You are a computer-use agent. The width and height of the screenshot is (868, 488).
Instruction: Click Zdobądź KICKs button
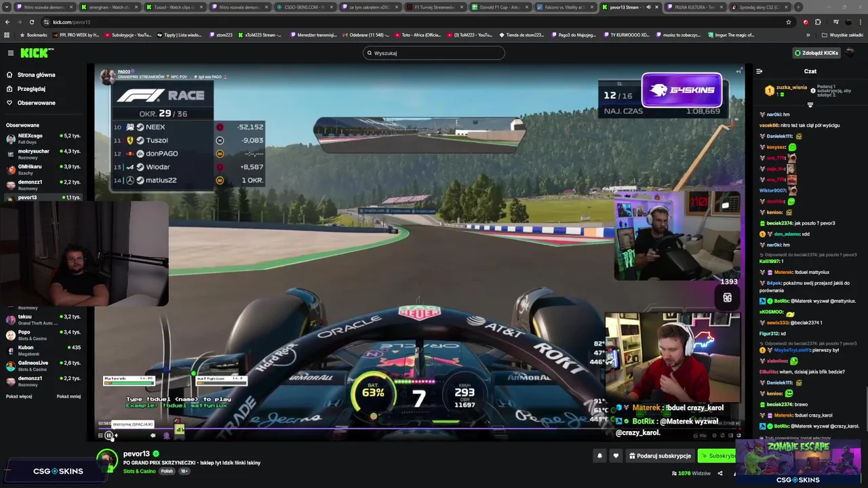816,53
